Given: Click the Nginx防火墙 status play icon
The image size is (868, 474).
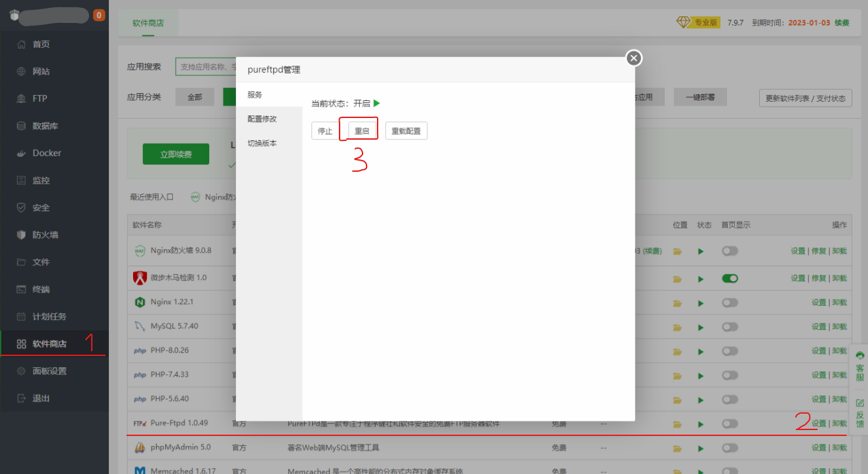Looking at the screenshot, I should pos(701,251).
